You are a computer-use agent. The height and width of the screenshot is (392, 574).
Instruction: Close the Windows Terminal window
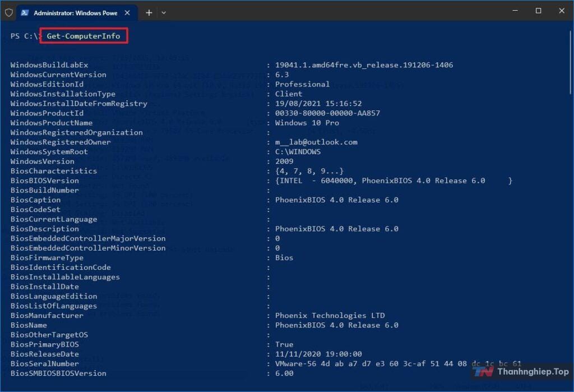tap(562, 11)
